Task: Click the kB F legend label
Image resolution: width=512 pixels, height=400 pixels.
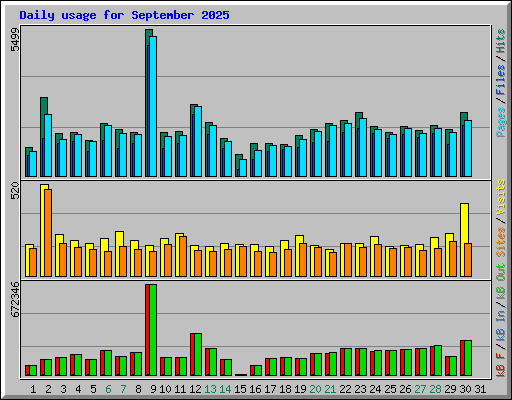Action: [500, 364]
